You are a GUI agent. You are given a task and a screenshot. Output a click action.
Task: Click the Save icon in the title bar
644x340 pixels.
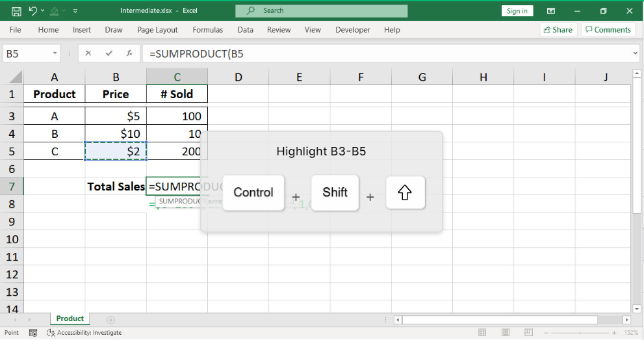[x=16, y=11]
